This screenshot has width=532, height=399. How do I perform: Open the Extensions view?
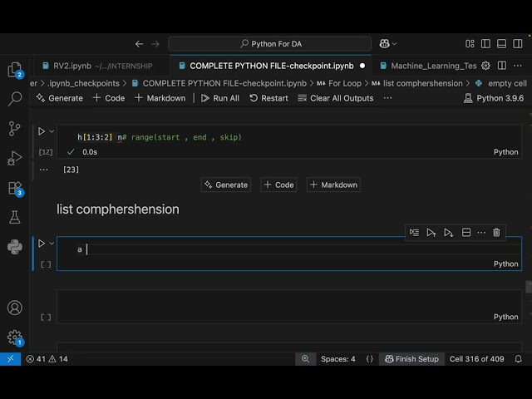(x=14, y=188)
